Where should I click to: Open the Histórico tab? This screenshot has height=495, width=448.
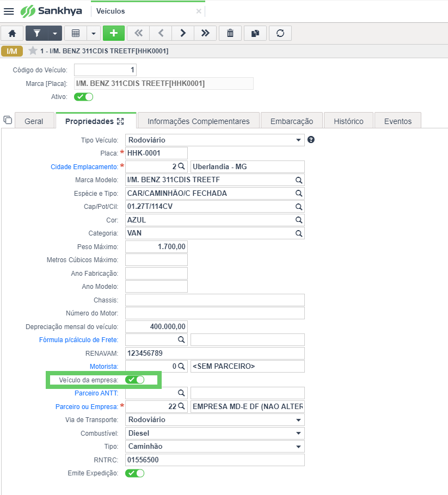348,121
